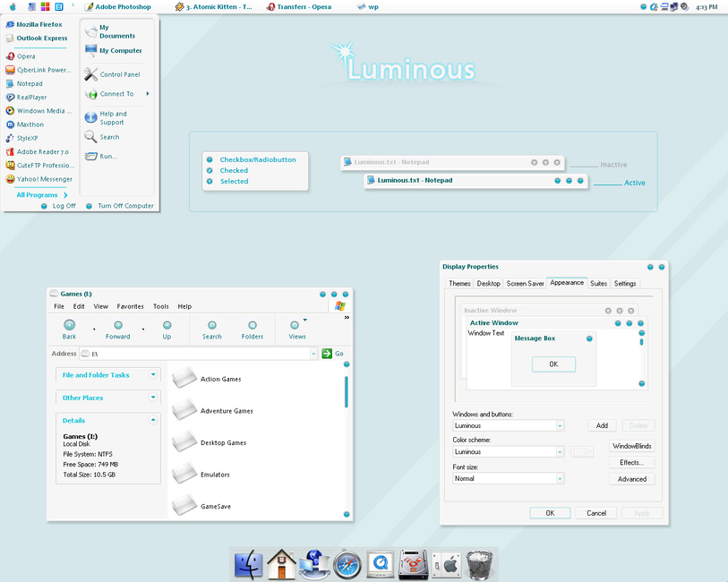
Task: Click Turn Off Computer
Action: 120,206
